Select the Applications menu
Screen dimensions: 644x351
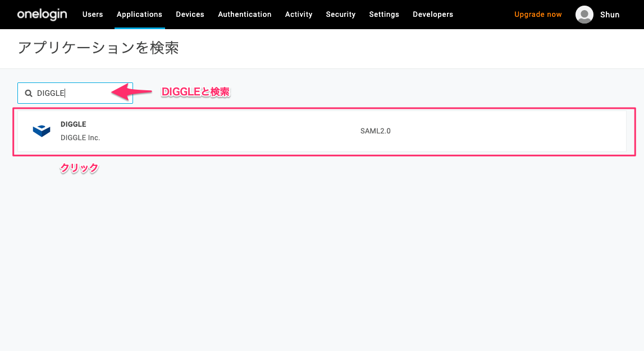[139, 15]
